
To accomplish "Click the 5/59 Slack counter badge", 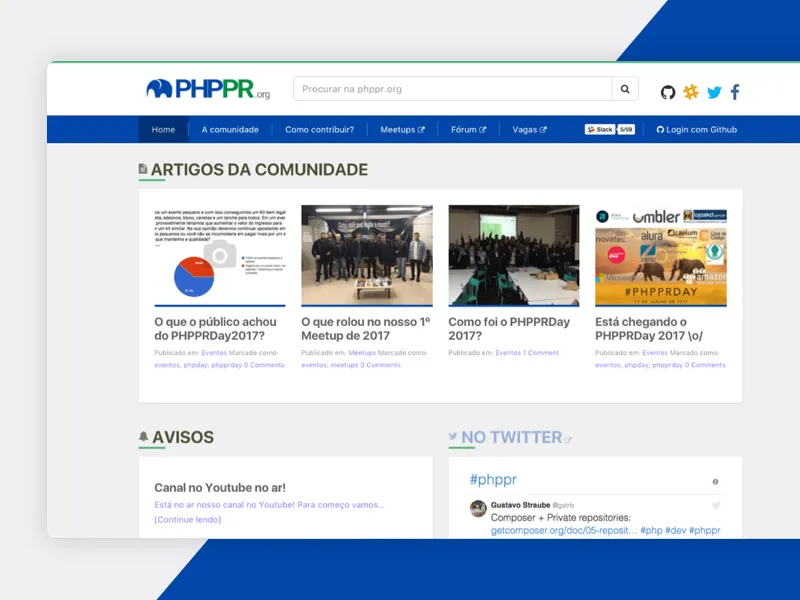I will pos(626,130).
